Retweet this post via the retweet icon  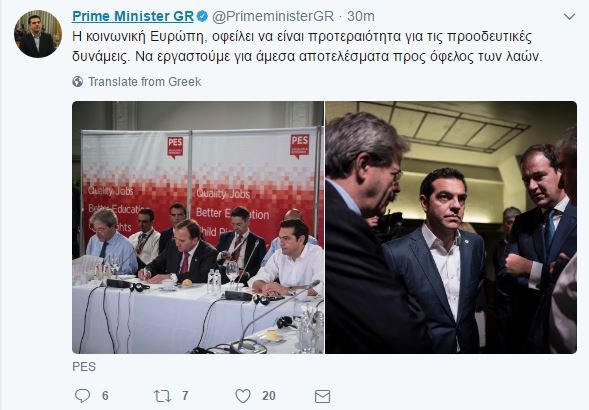(162, 396)
